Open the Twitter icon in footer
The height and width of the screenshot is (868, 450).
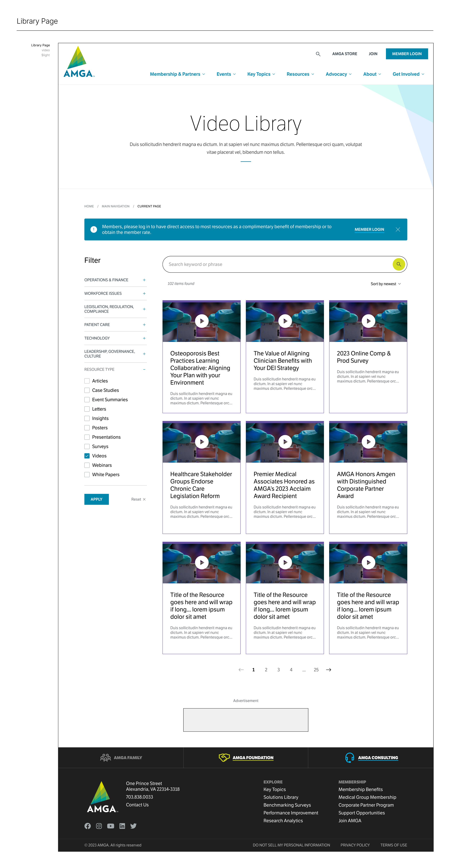[133, 826]
